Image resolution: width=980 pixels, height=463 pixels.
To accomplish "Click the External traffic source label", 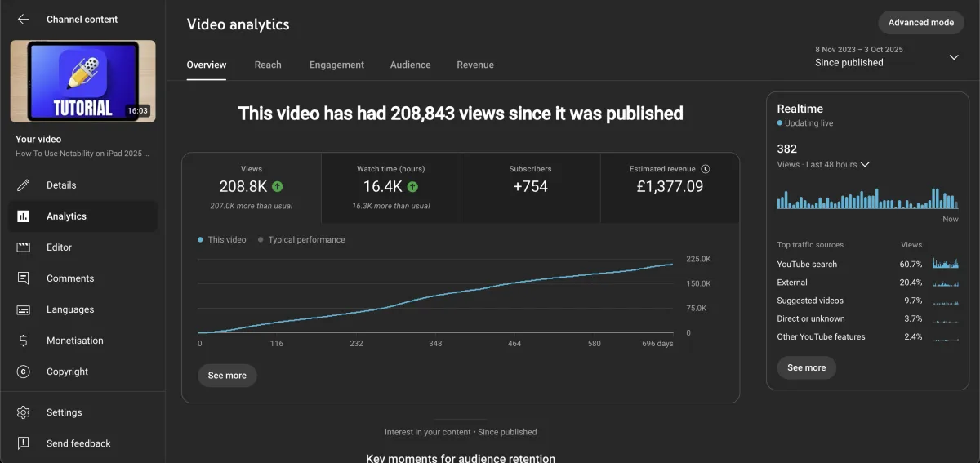I will [x=792, y=283].
